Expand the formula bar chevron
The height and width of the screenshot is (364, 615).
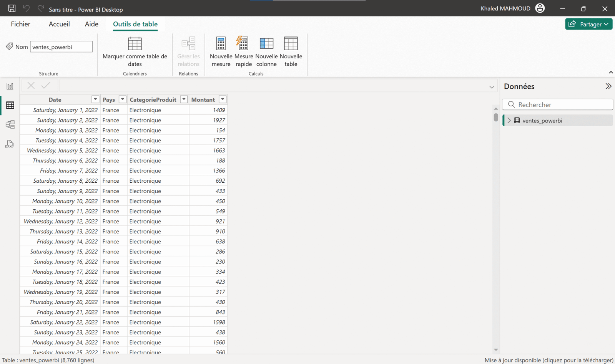click(492, 86)
